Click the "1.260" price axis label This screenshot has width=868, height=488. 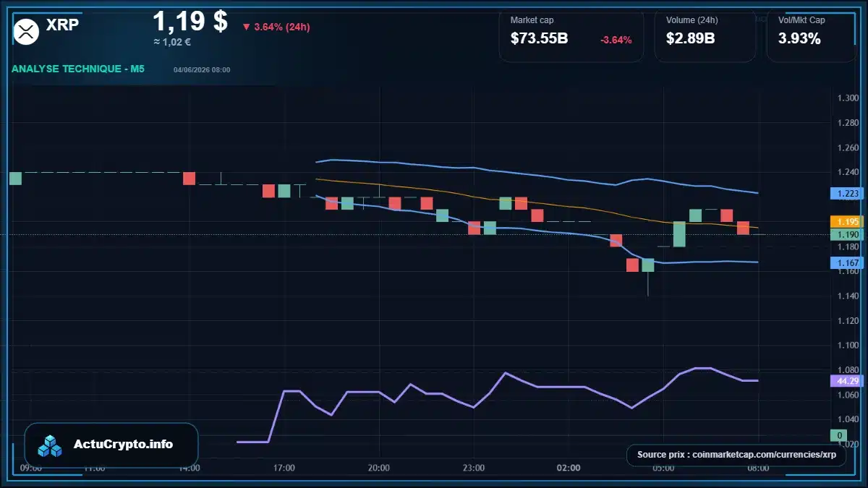847,148
